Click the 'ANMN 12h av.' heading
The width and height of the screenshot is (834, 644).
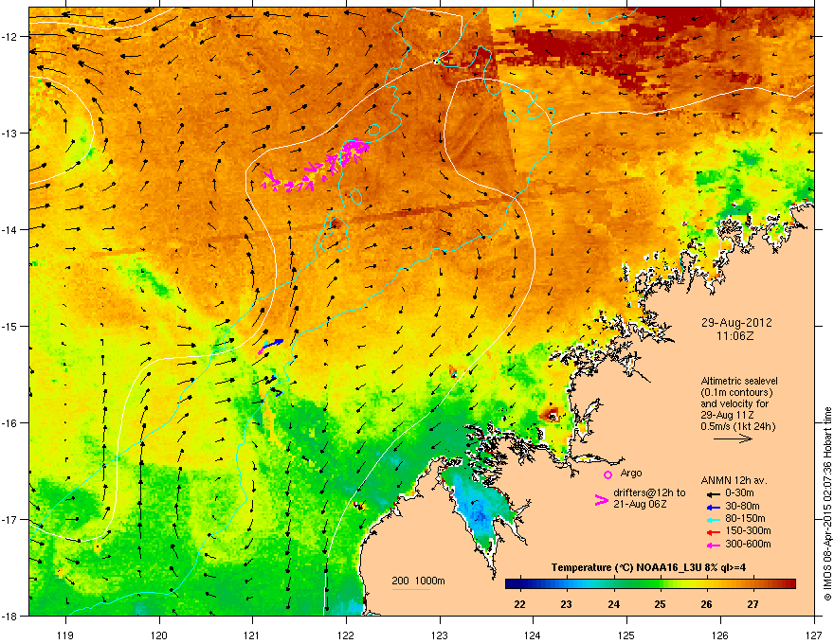734,480
